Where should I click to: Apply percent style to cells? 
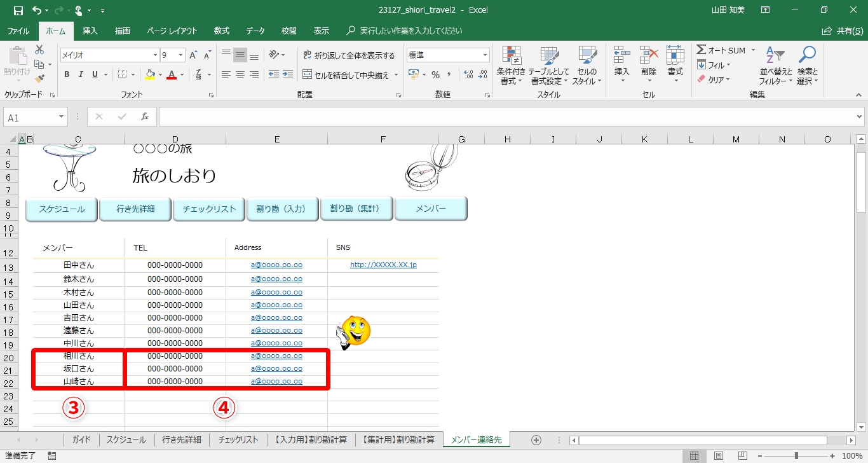coord(435,74)
